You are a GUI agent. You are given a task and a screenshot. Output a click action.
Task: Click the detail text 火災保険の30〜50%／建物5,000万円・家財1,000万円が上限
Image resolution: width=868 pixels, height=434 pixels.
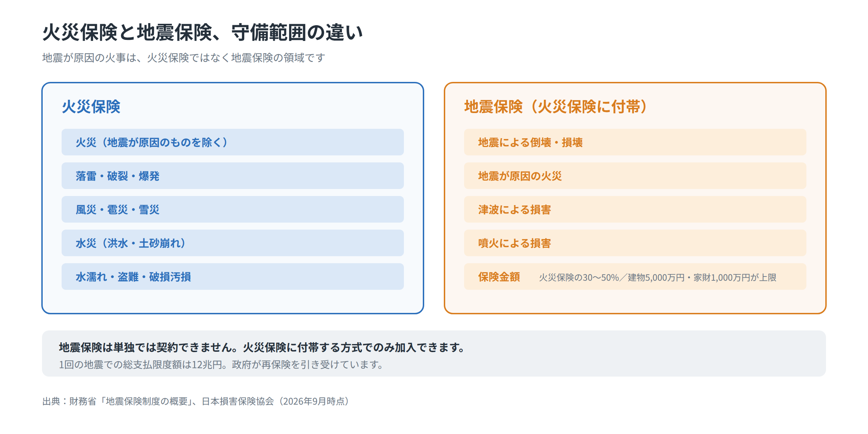click(x=658, y=278)
